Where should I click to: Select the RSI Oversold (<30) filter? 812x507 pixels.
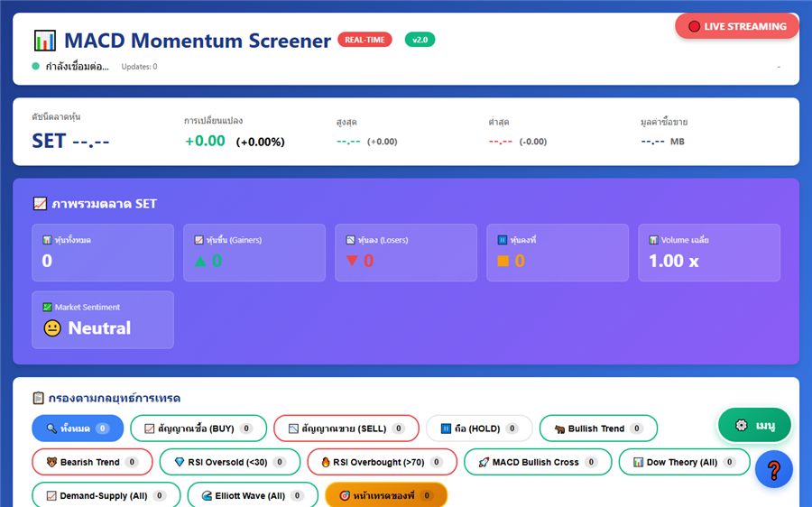point(230,462)
